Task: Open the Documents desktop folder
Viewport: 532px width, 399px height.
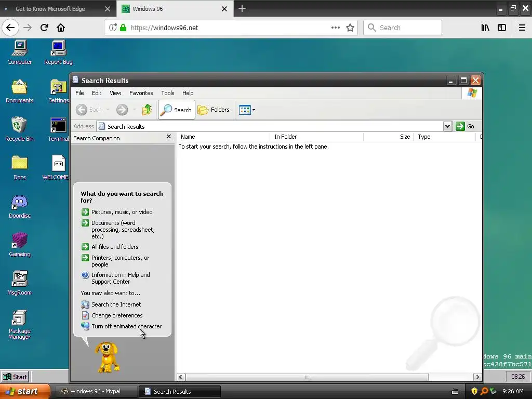Action: point(19,91)
